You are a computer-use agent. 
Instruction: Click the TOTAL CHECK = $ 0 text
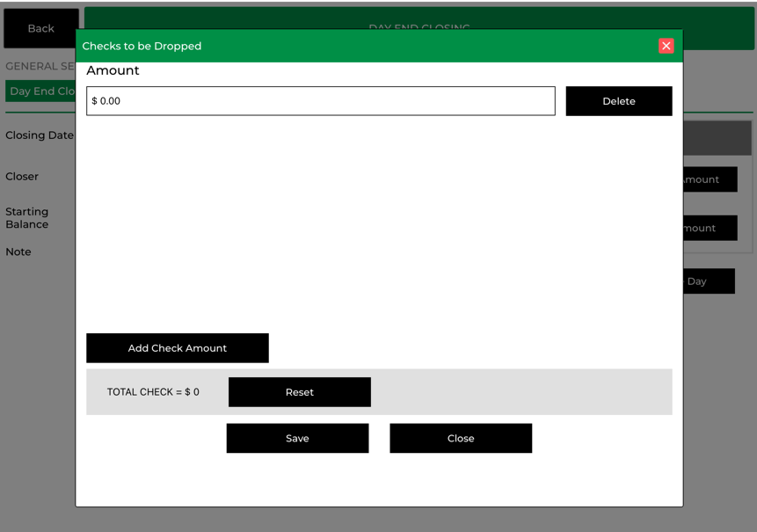point(153,392)
